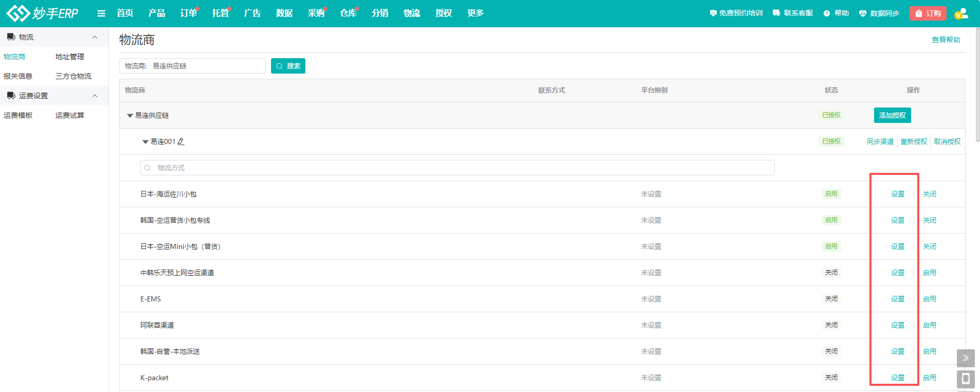Click the double-arrow expand icon at bottom right

click(965, 358)
